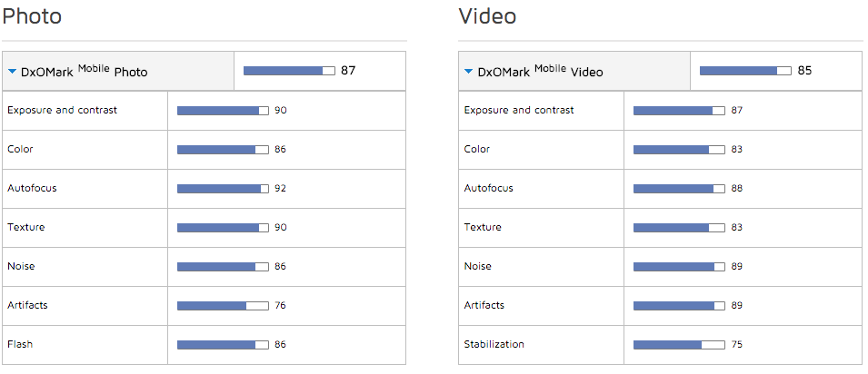Select the Video Autofocus row label
The width and height of the screenshot is (868, 374).
pyautogui.click(x=488, y=189)
